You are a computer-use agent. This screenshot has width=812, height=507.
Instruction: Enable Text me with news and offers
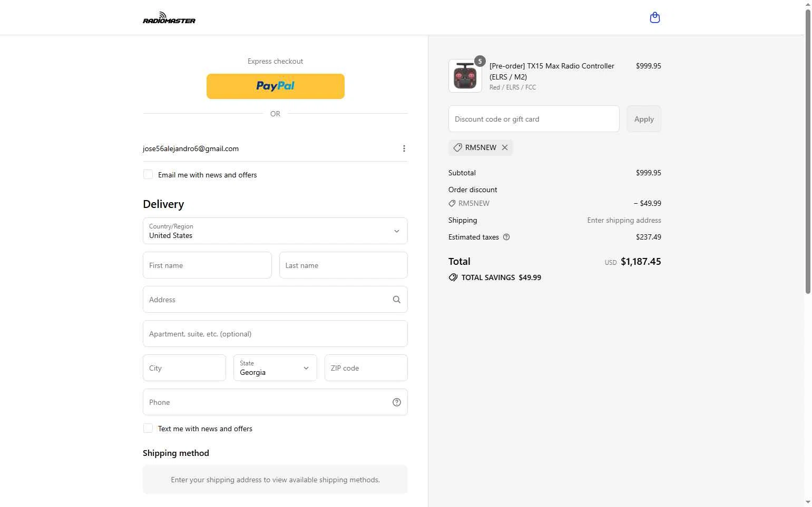pos(148,428)
